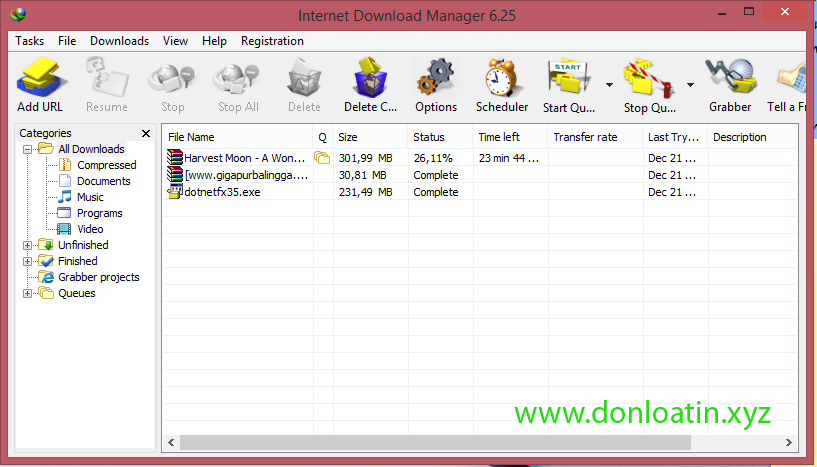Open the Downloads menu
Image resolution: width=817 pixels, height=467 pixels.
coord(119,41)
